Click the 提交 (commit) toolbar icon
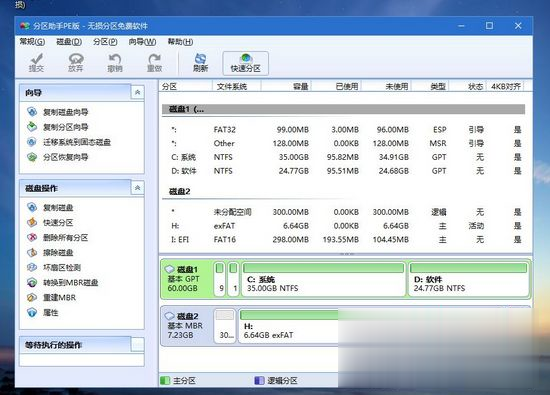The width and height of the screenshot is (550, 395). pos(36,63)
